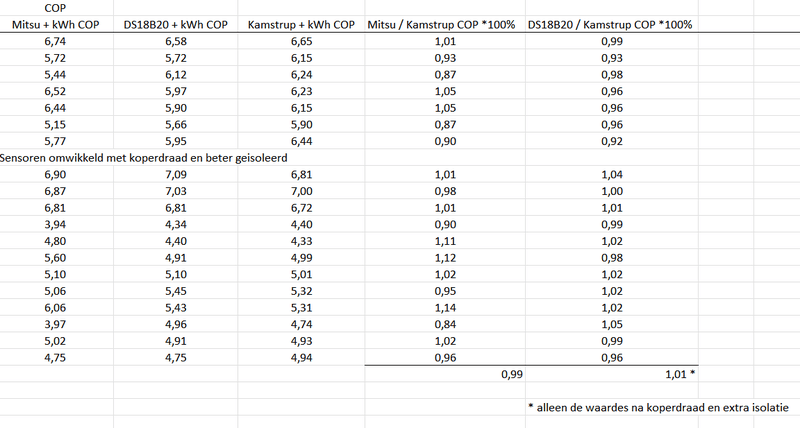
Task: Select the ratio cell '1,11'
Action: click(x=445, y=241)
